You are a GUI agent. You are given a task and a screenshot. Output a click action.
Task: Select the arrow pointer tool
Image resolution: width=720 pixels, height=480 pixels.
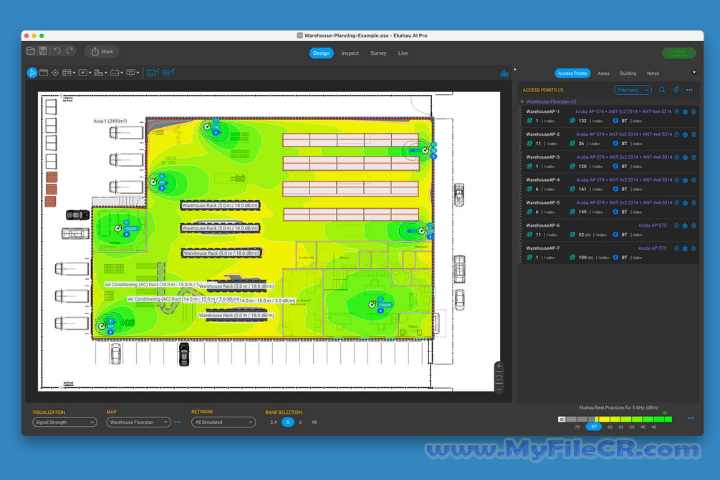coord(32,72)
